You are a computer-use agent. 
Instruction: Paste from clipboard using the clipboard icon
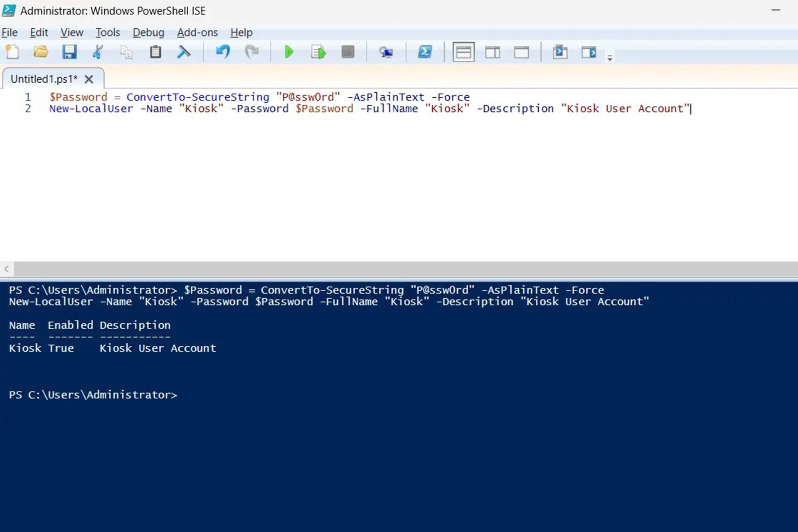pos(155,52)
